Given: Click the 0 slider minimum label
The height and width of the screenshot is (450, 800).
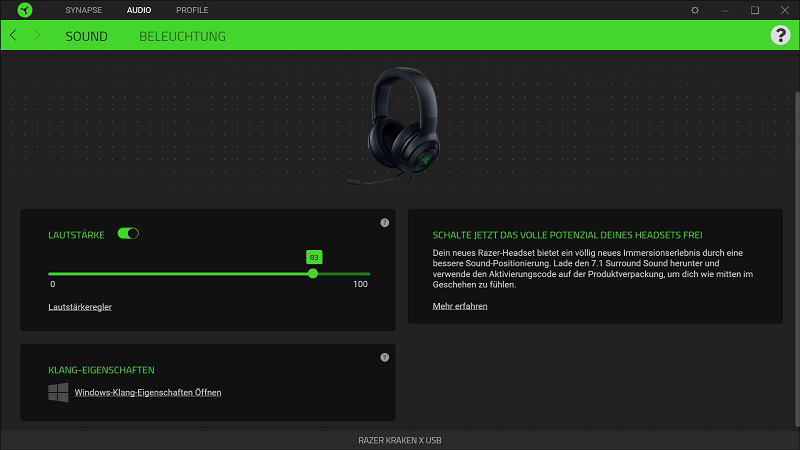Looking at the screenshot, I should (x=53, y=284).
